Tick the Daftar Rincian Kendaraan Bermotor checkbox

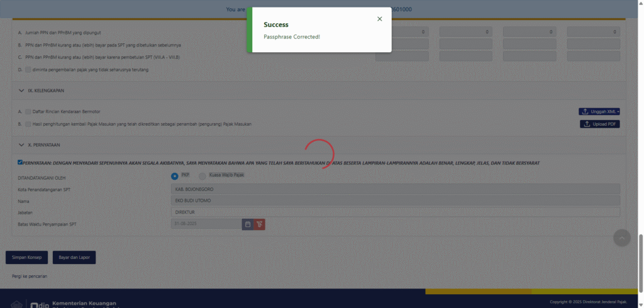[x=28, y=112]
